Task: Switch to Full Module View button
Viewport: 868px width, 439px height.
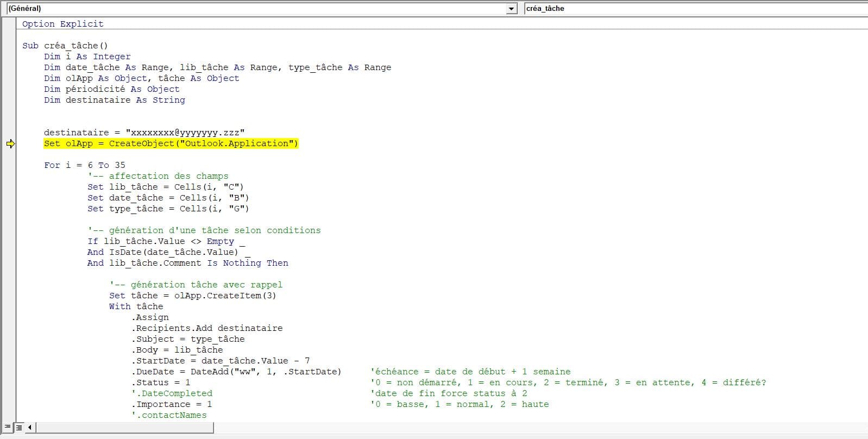Action: [x=18, y=428]
